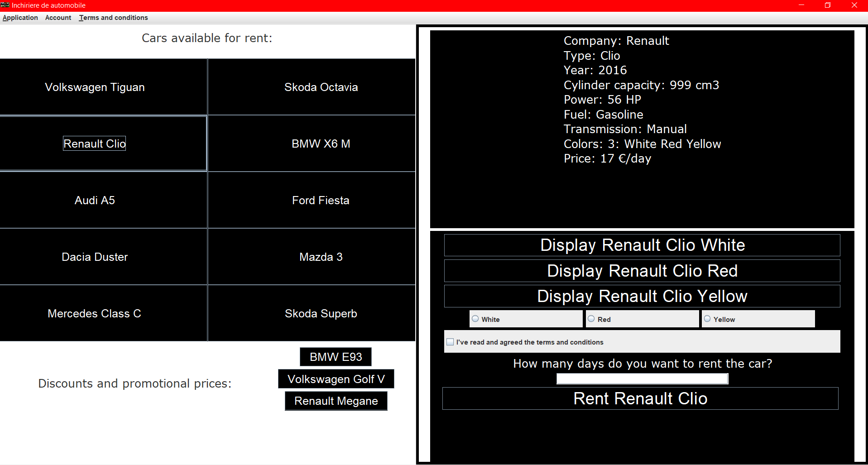Open Terms and conditions menu
868x465 pixels.
click(113, 18)
